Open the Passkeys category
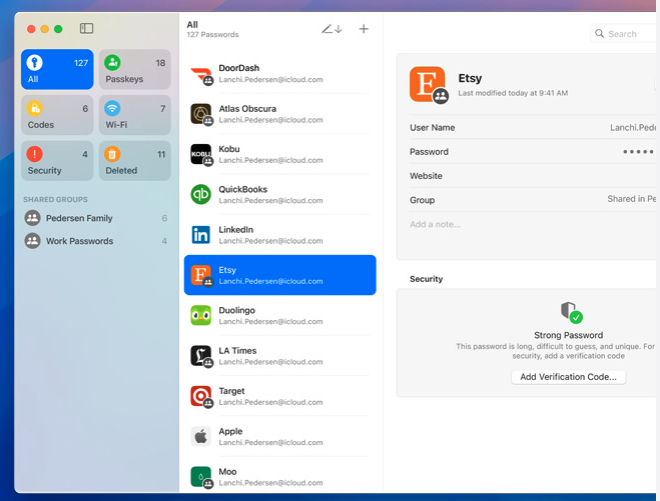This screenshot has height=501, width=660. click(x=134, y=70)
